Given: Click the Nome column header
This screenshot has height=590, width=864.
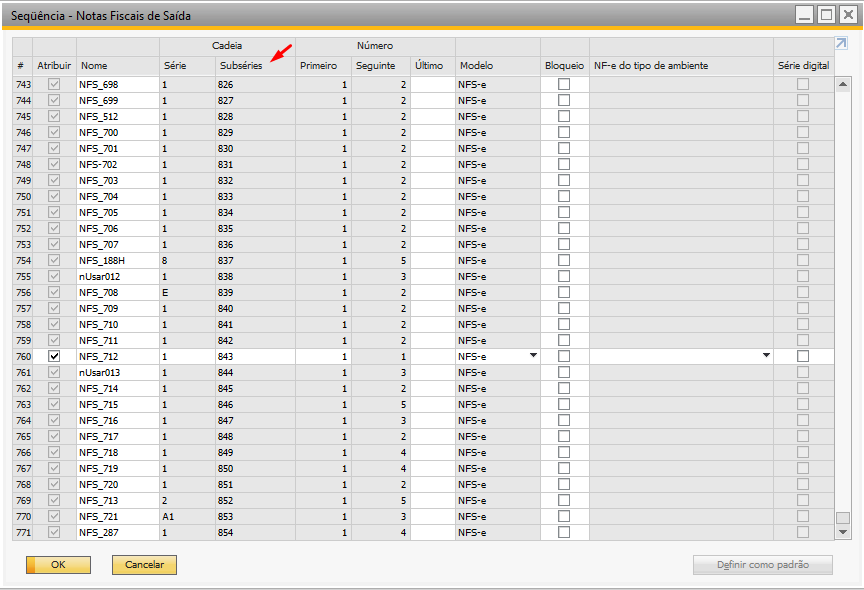Looking at the screenshot, I should tap(94, 65).
